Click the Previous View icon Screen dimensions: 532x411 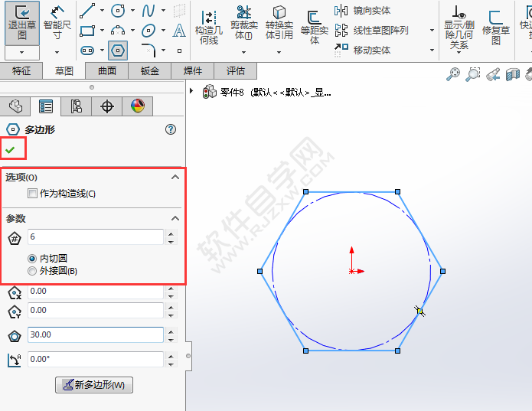point(493,74)
